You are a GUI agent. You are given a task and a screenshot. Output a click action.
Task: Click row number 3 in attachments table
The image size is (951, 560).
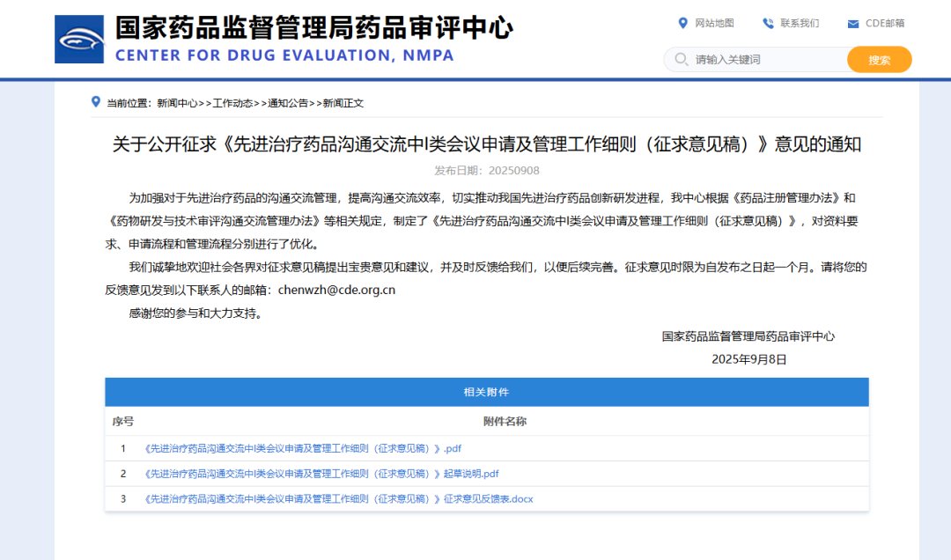[x=123, y=498]
